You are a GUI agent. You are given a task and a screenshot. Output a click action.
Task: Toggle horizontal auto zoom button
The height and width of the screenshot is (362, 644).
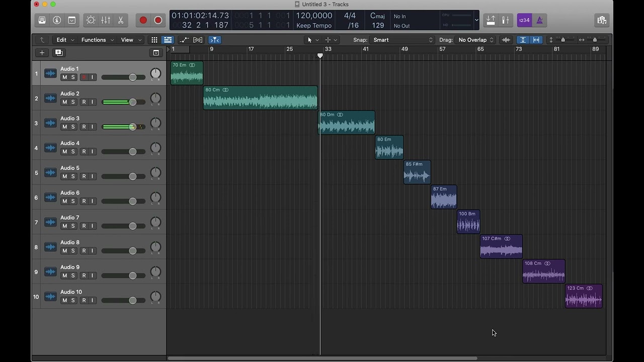point(536,40)
